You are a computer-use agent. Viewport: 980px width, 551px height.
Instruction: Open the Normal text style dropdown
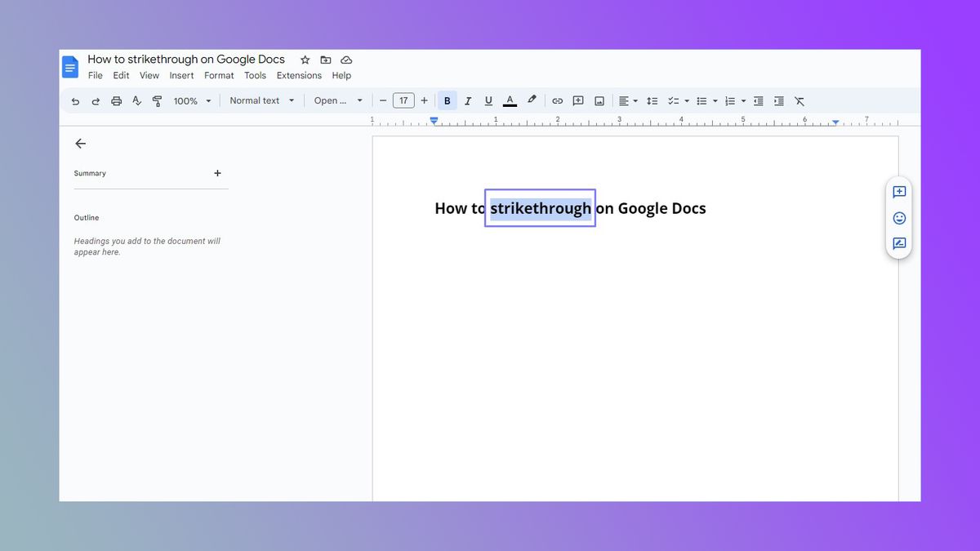261,101
